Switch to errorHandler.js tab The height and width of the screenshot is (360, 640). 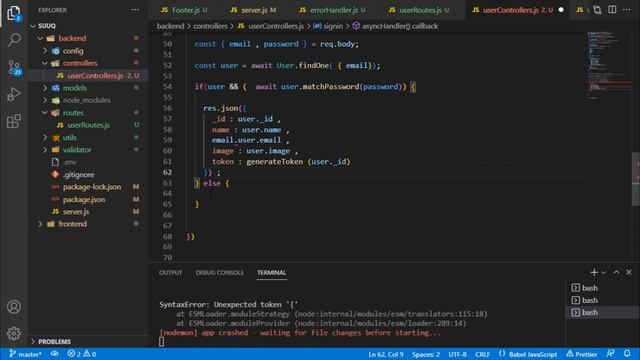(x=333, y=10)
